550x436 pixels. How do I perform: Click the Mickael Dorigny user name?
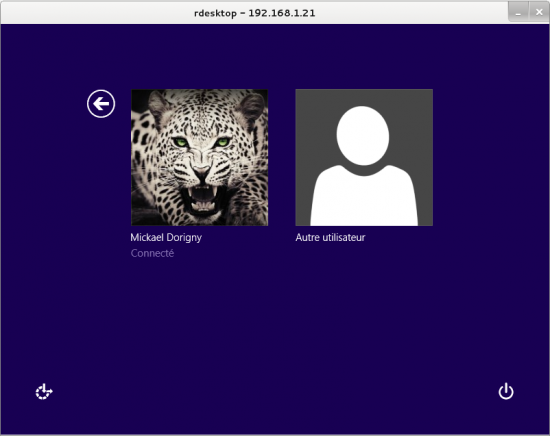(x=166, y=237)
